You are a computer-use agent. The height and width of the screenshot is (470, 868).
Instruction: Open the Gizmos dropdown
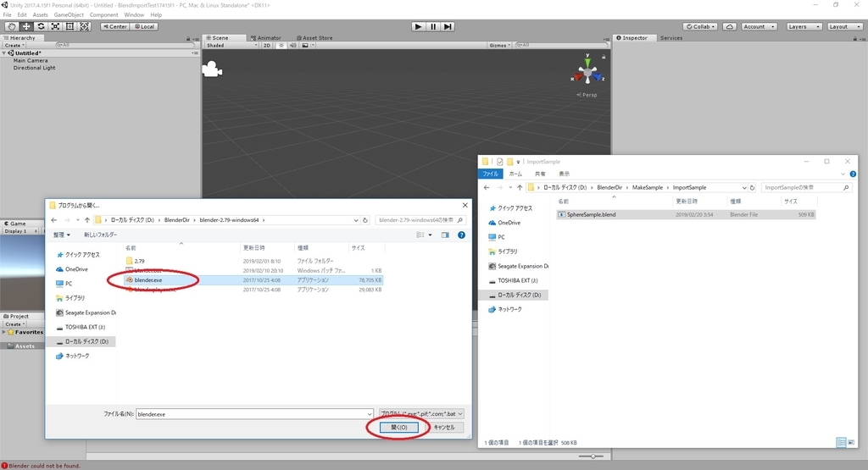(500, 46)
